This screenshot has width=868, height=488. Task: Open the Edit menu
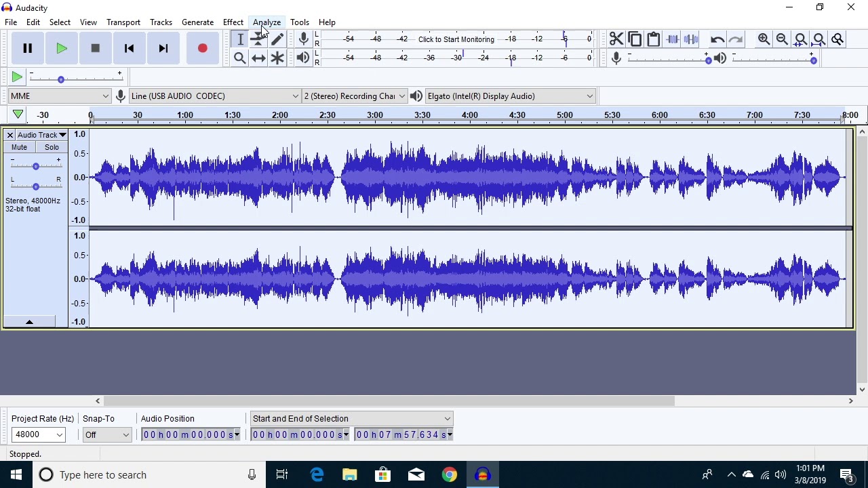coord(33,22)
